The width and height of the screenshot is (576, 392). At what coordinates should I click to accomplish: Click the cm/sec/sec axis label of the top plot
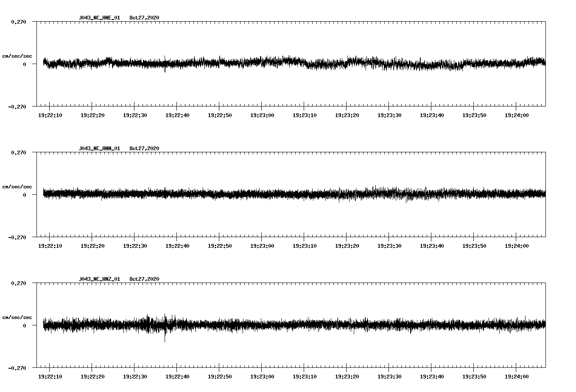point(18,56)
